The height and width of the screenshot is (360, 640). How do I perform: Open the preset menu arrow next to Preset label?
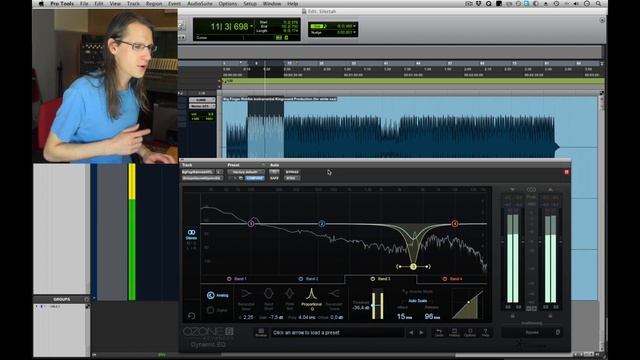point(263,165)
